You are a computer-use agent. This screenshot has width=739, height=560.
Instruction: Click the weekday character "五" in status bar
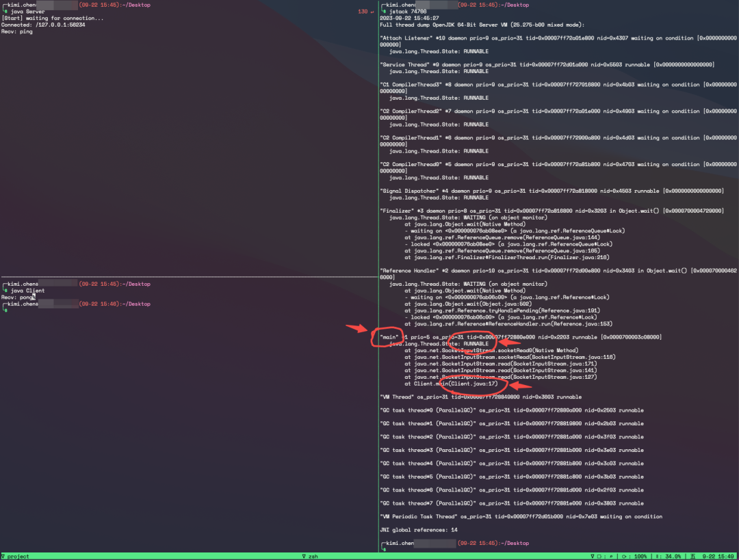(x=692, y=556)
